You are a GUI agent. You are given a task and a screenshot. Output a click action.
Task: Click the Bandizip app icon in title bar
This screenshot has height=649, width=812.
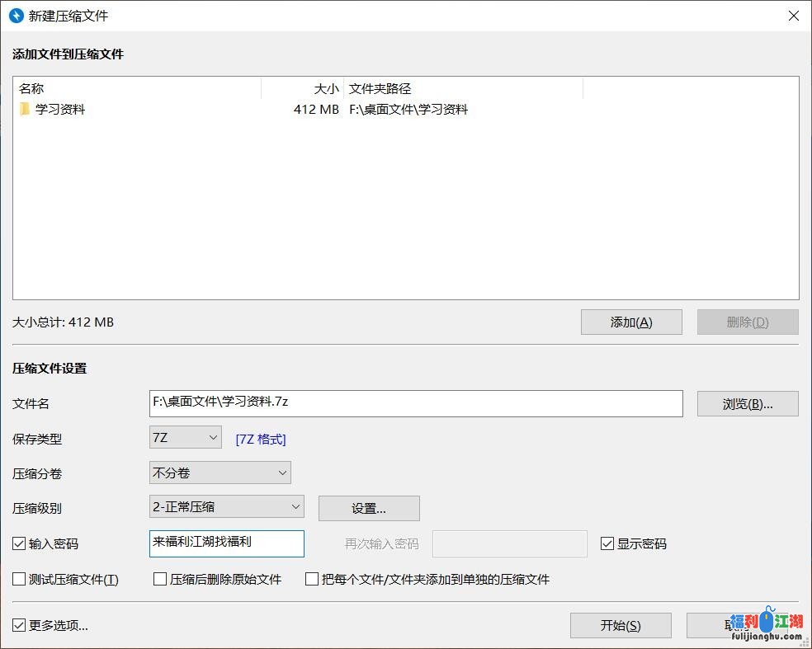point(17,16)
